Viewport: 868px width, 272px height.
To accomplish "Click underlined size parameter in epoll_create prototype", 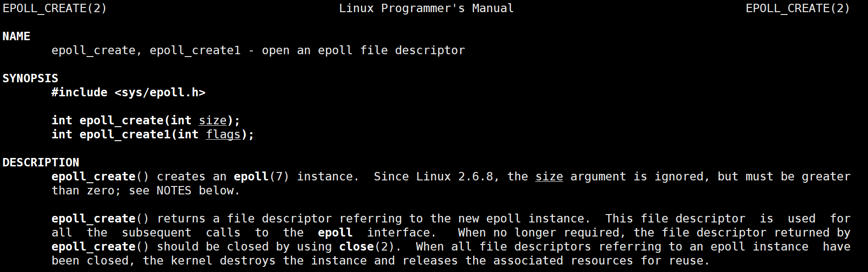I will (213, 121).
